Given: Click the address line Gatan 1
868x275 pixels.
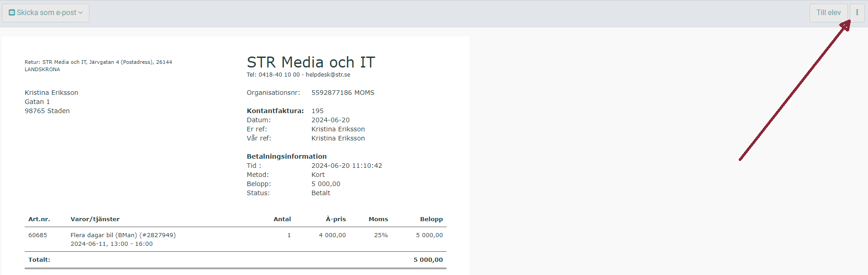Looking at the screenshot, I should (x=37, y=102).
